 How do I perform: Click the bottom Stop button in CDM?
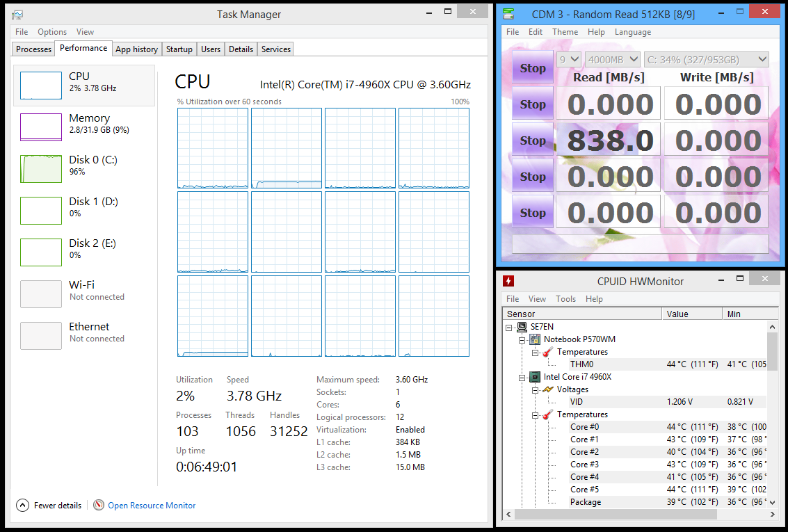[x=533, y=213]
